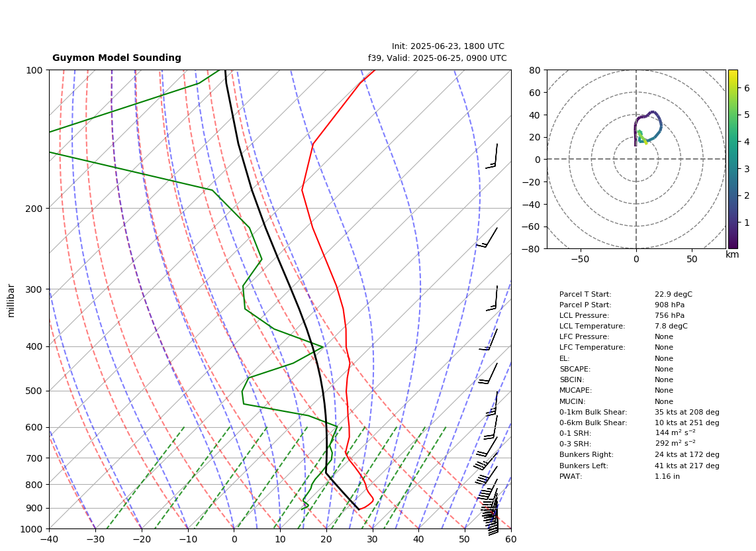Click the "0-1km Bulk Shear:" label
This screenshot has height=551, width=756.
point(593,412)
